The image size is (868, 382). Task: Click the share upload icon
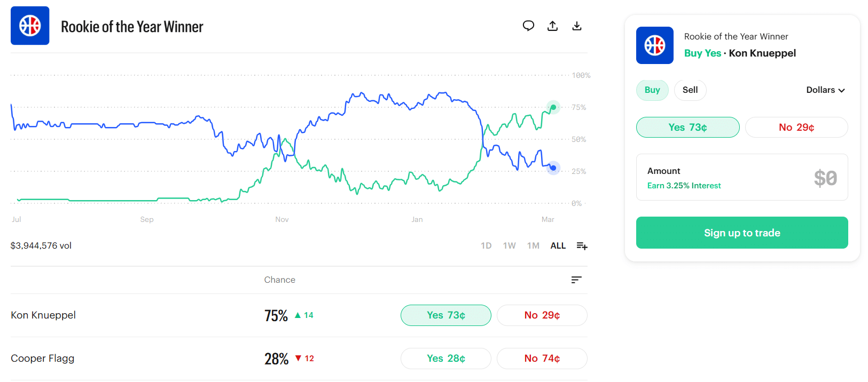click(x=553, y=26)
